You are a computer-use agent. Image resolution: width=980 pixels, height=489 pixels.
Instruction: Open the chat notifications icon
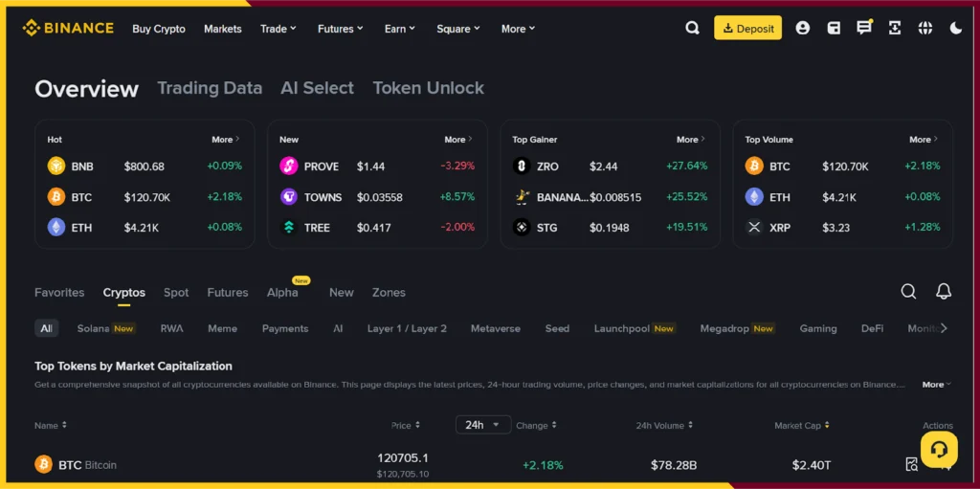click(x=864, y=28)
